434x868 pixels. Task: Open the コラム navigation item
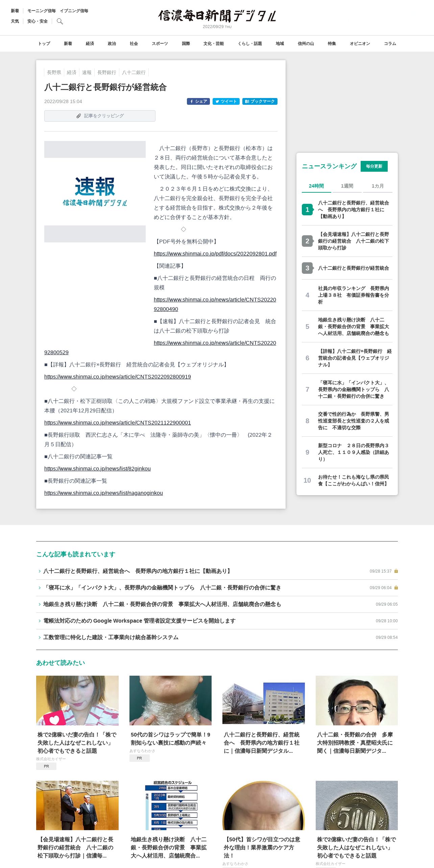[390, 44]
